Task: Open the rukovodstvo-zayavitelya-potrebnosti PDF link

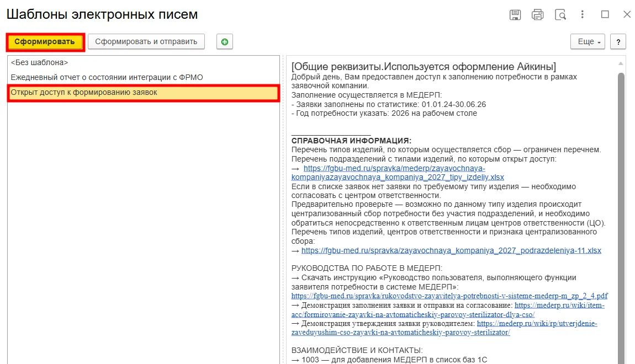Action: click(449, 296)
